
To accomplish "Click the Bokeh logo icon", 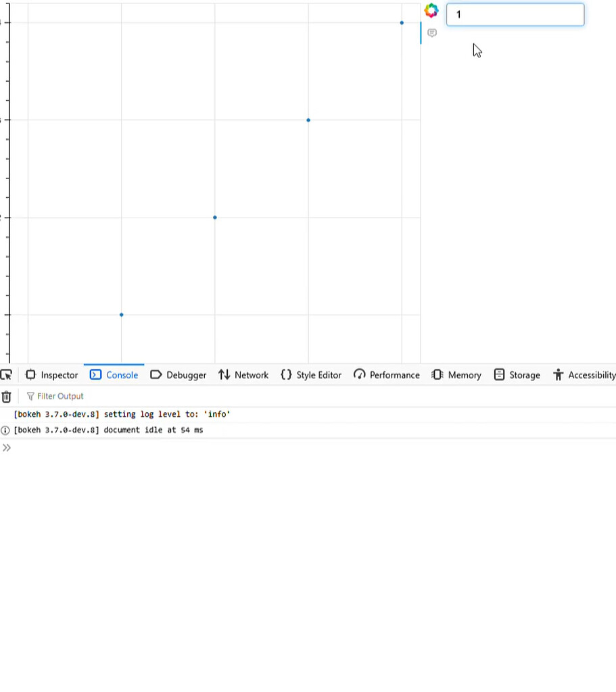I will click(x=431, y=11).
